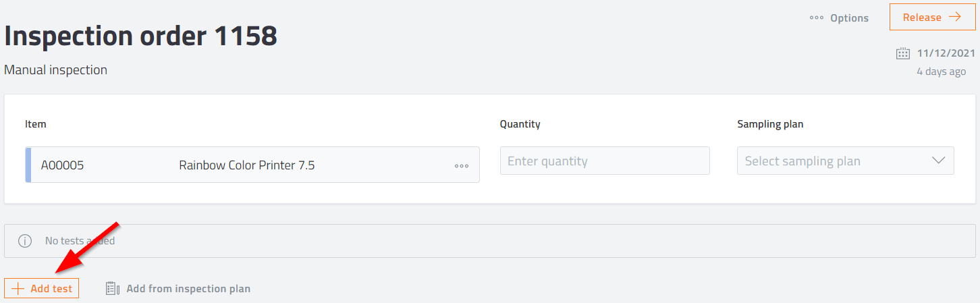
Task: Click the arrow icon on Release button
Action: (x=954, y=18)
